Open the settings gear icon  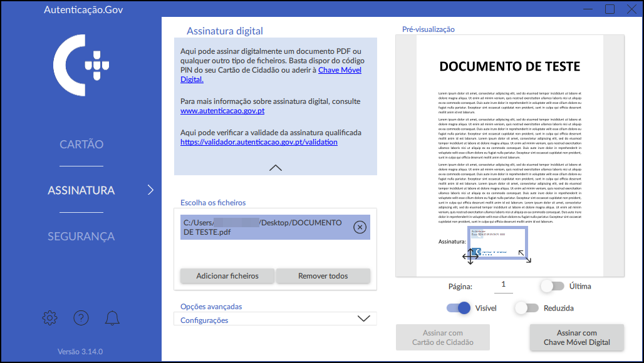point(49,318)
